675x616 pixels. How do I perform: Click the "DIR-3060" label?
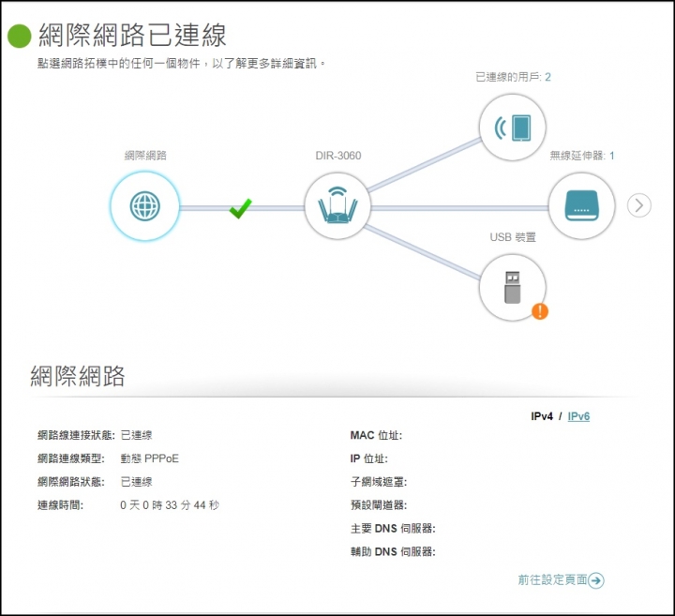tap(337, 156)
